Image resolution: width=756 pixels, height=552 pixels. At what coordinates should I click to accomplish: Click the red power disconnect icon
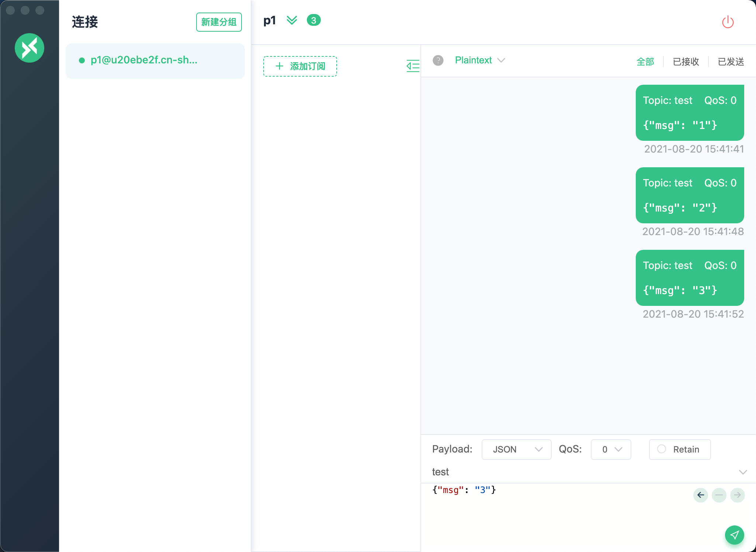pos(728,22)
